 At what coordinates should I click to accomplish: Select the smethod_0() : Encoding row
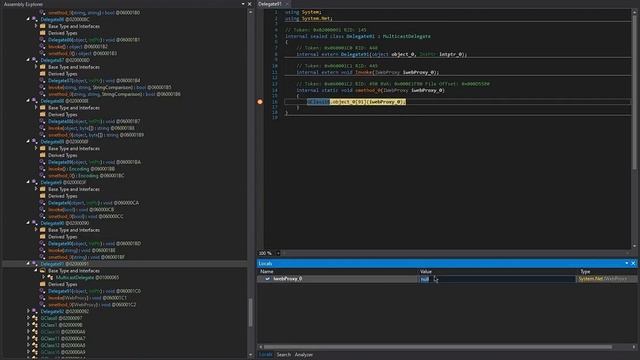coord(86,176)
